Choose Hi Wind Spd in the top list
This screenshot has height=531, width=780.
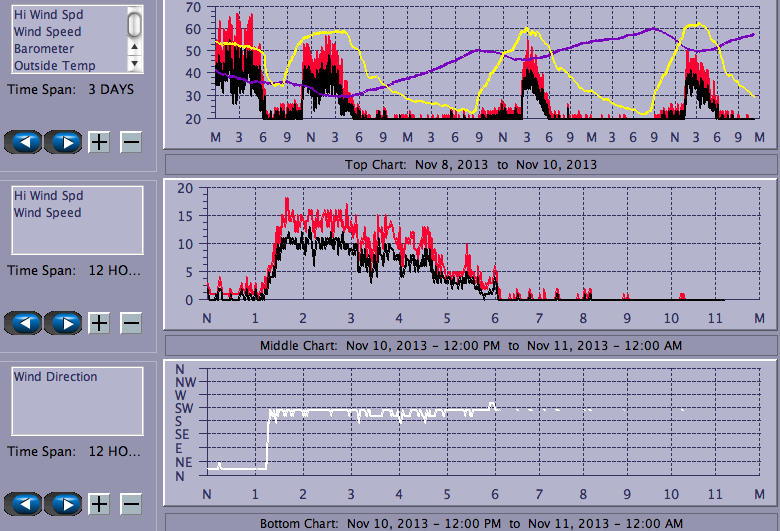48,15
